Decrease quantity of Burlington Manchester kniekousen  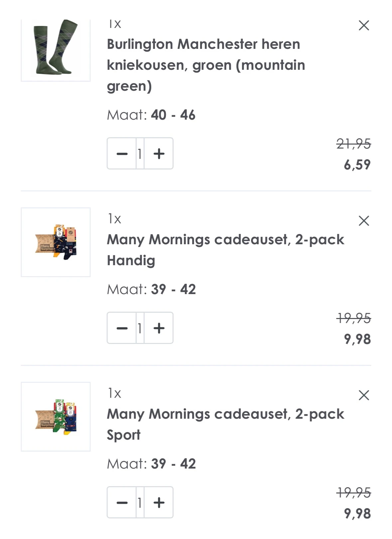tap(121, 153)
